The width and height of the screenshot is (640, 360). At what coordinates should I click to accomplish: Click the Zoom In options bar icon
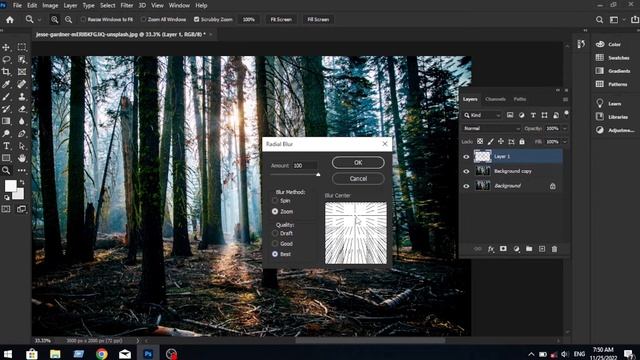coord(54,20)
